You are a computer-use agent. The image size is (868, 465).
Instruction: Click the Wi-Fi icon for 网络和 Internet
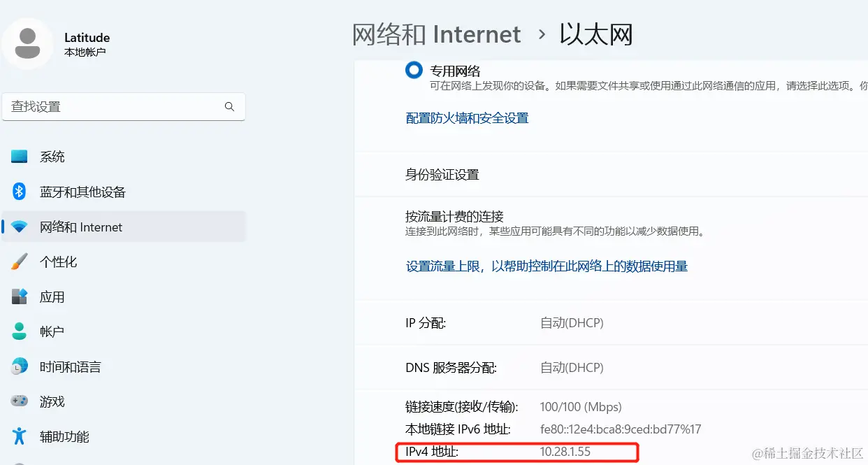tap(20, 227)
